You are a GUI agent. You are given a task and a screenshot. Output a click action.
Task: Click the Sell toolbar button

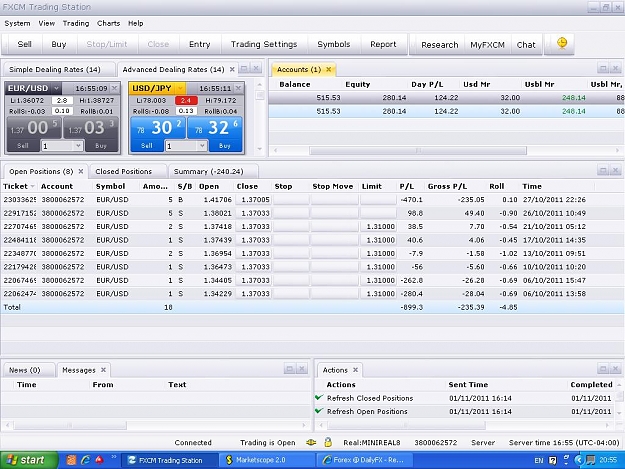24,44
